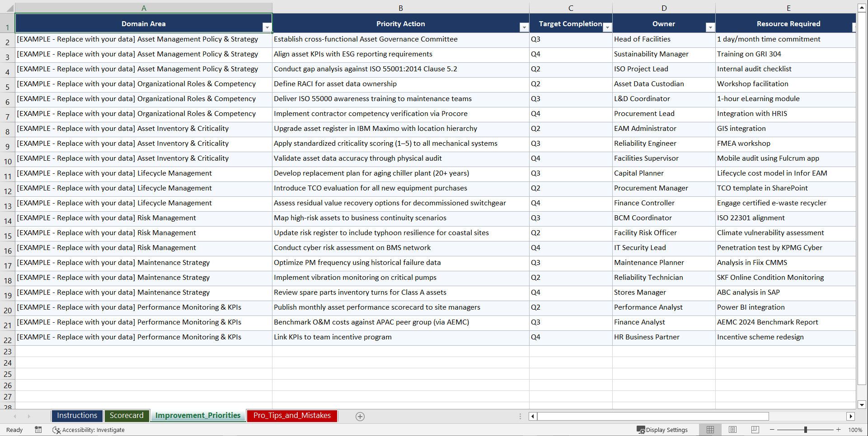Open the Resource Required filter dropdown
Image resolution: width=868 pixels, height=436 pixels.
tap(854, 27)
